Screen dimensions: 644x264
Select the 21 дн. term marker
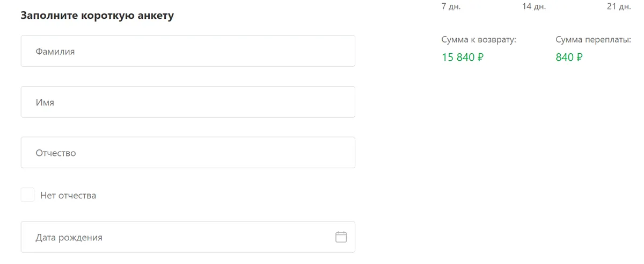point(619,6)
